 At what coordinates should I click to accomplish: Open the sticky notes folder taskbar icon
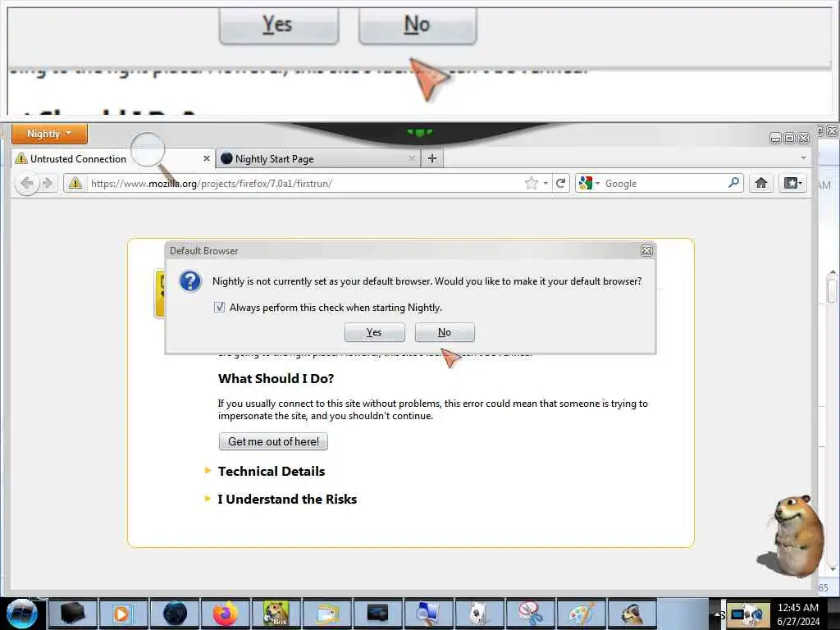tap(327, 614)
